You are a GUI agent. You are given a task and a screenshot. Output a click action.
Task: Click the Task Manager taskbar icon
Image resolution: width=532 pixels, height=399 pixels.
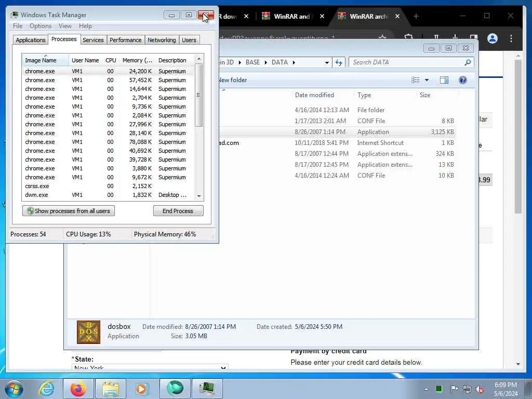[x=207, y=389]
